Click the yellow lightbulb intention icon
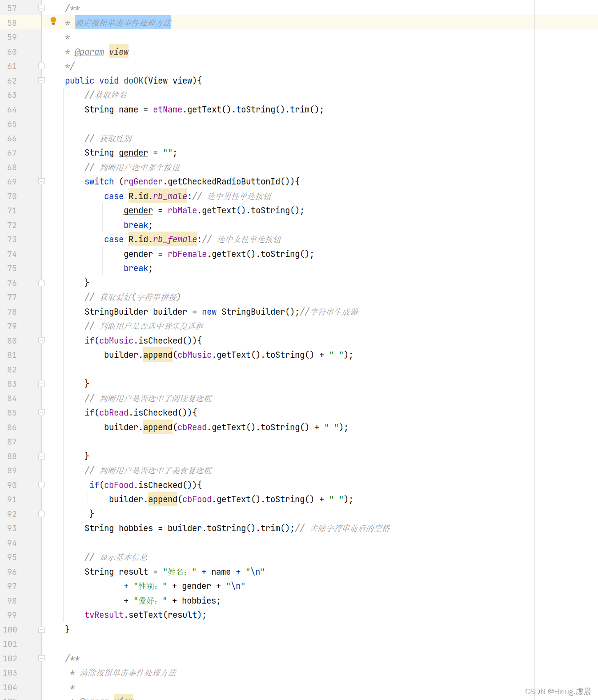Image resolution: width=598 pixels, height=700 pixels. tap(53, 21)
